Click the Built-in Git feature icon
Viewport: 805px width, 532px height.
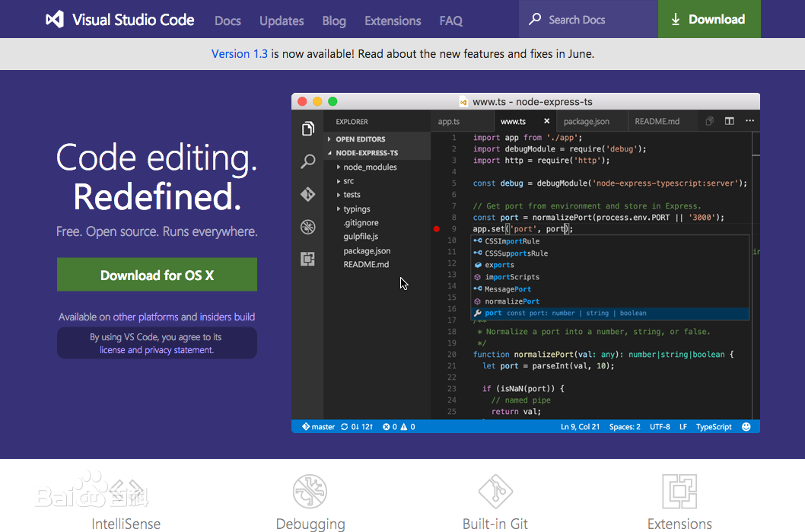click(495, 492)
